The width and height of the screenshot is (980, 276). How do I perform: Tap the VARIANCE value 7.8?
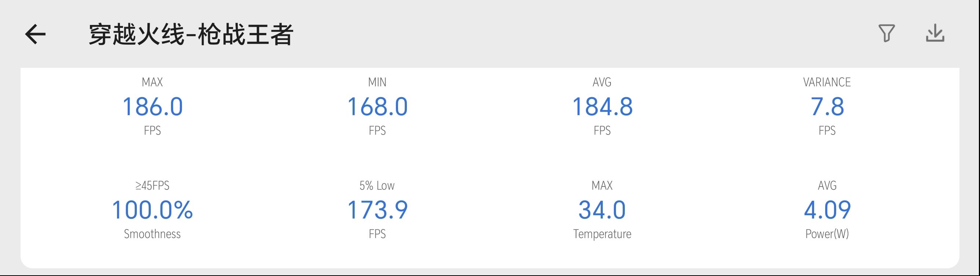click(x=827, y=106)
